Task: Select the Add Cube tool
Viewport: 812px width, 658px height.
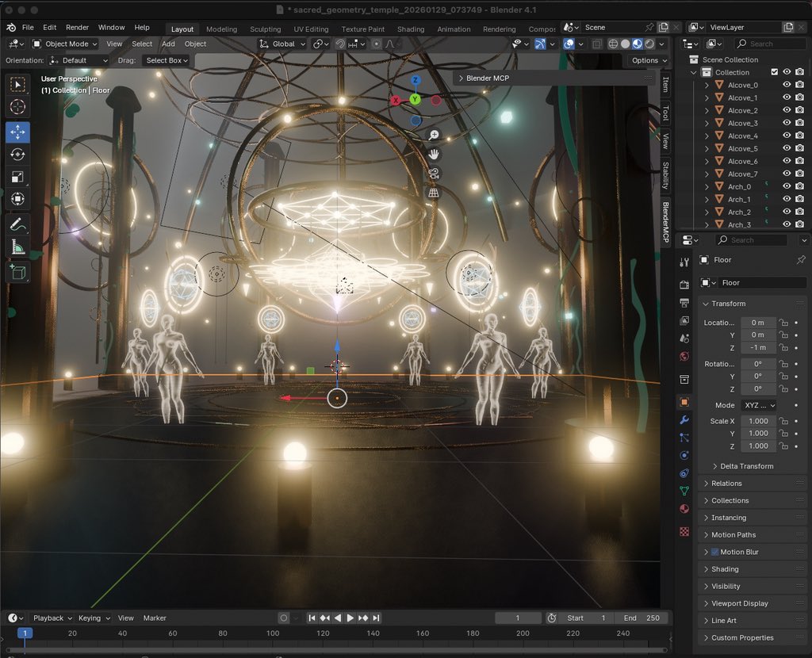Action: (x=17, y=272)
